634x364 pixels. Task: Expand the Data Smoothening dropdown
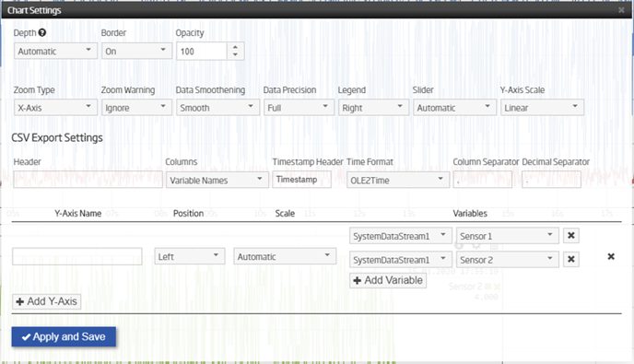(x=217, y=108)
